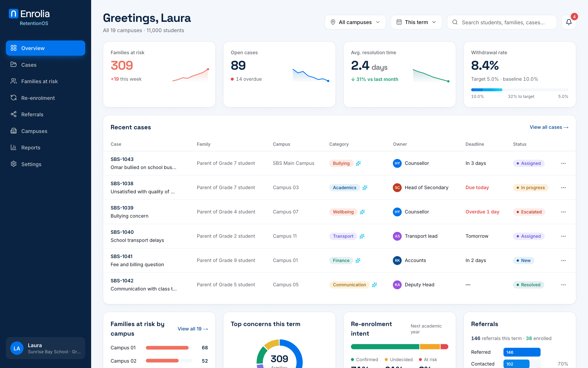Open case SBS-1039 link
This screenshot has width=588, height=368.
click(122, 208)
